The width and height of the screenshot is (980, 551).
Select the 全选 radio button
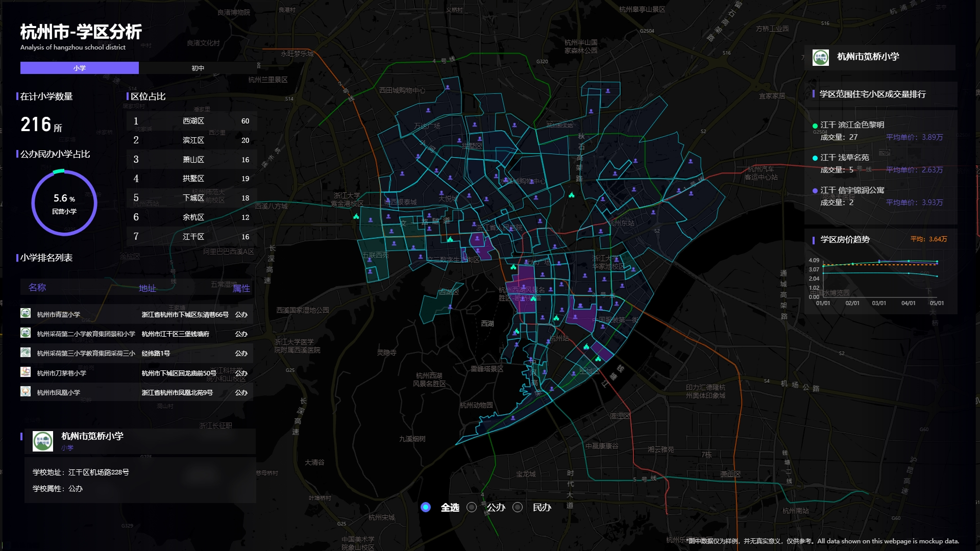click(426, 507)
